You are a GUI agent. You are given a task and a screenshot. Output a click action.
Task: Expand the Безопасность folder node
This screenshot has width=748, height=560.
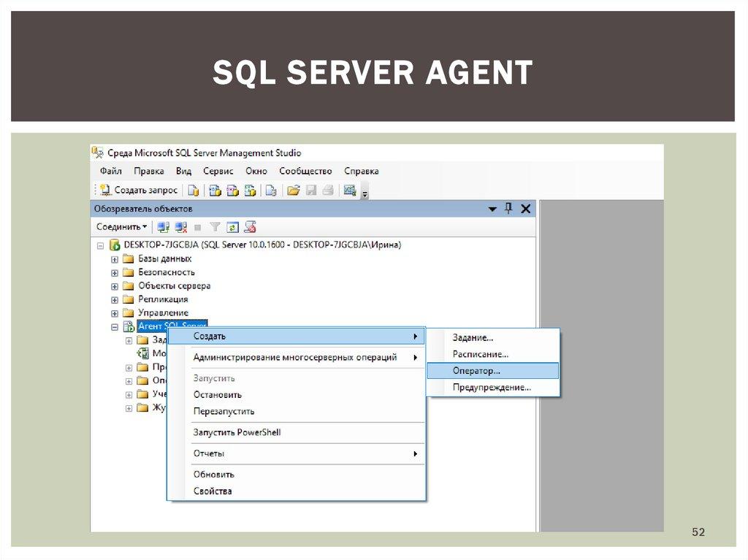[115, 272]
